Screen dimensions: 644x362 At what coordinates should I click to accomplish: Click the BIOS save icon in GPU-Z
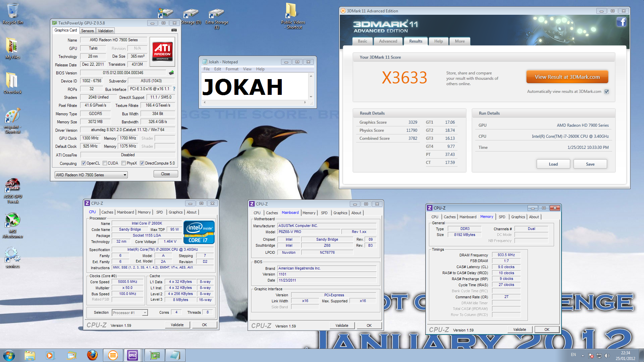tap(171, 72)
